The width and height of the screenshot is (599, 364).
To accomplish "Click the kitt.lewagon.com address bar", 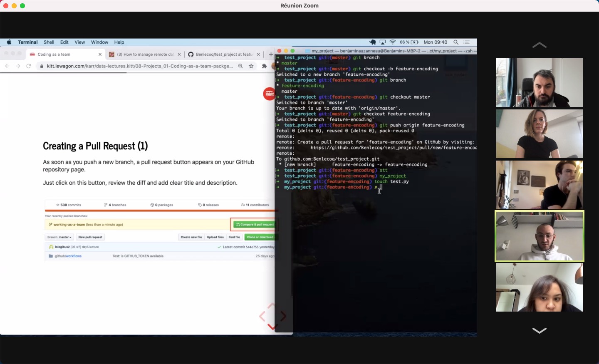I will [x=140, y=66].
